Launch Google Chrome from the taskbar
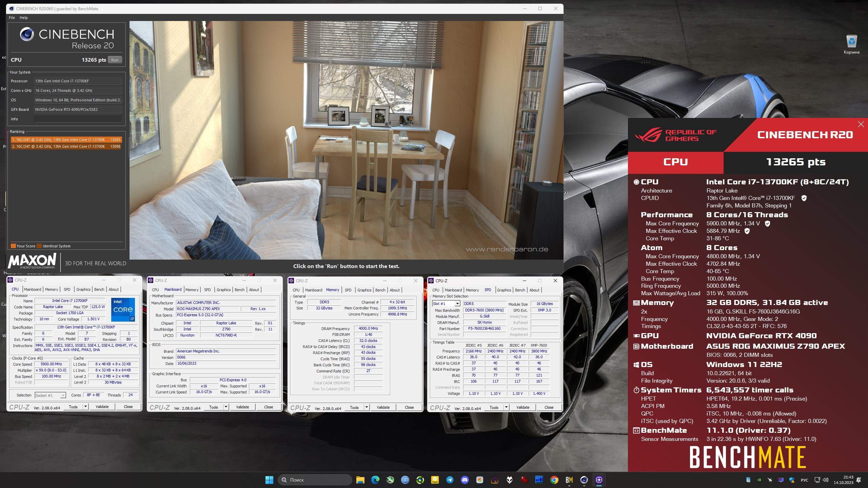This screenshot has width=868, height=488. (x=554, y=480)
